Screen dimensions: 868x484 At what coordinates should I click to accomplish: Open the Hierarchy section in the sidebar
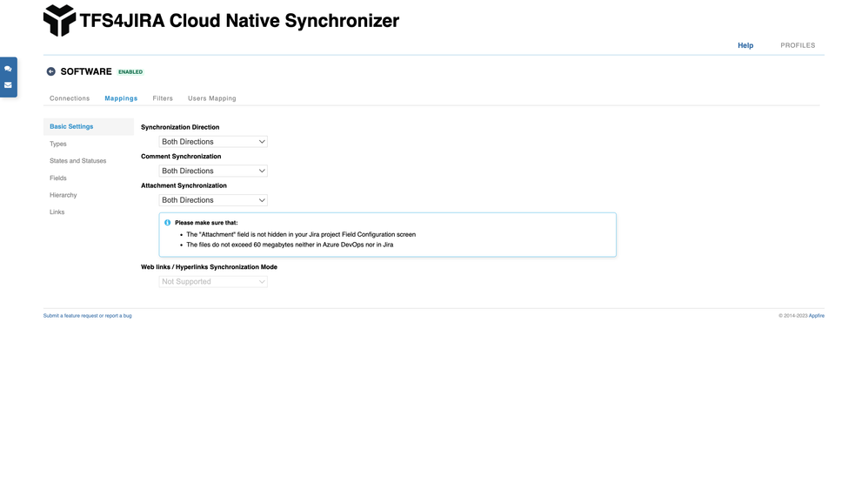click(63, 196)
